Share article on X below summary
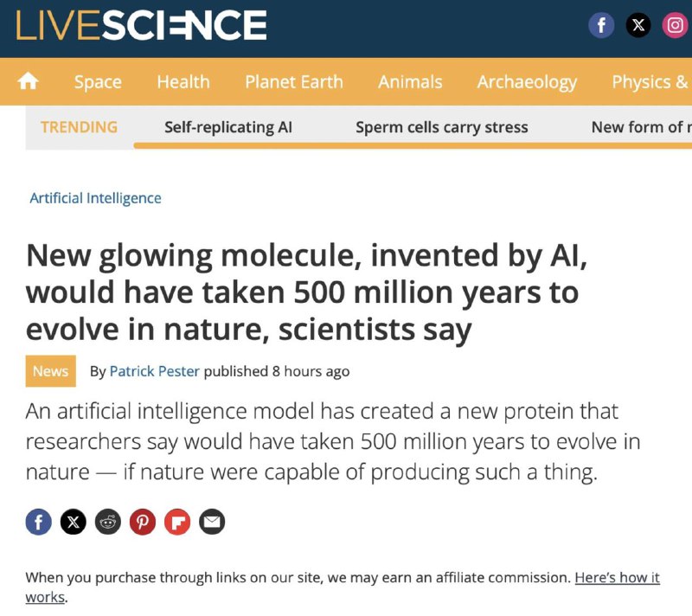Screen dimensions: 692x616 pyautogui.click(x=74, y=522)
